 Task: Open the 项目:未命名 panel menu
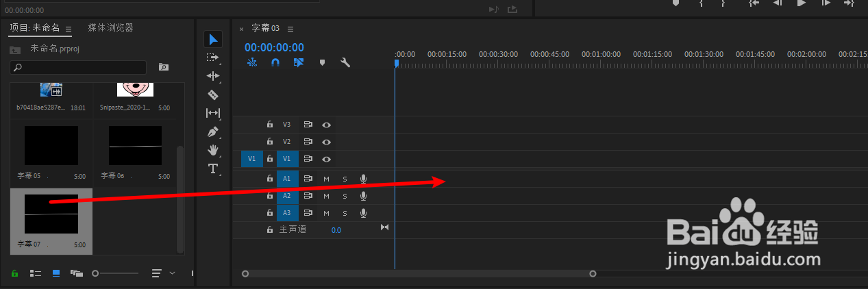(69, 29)
